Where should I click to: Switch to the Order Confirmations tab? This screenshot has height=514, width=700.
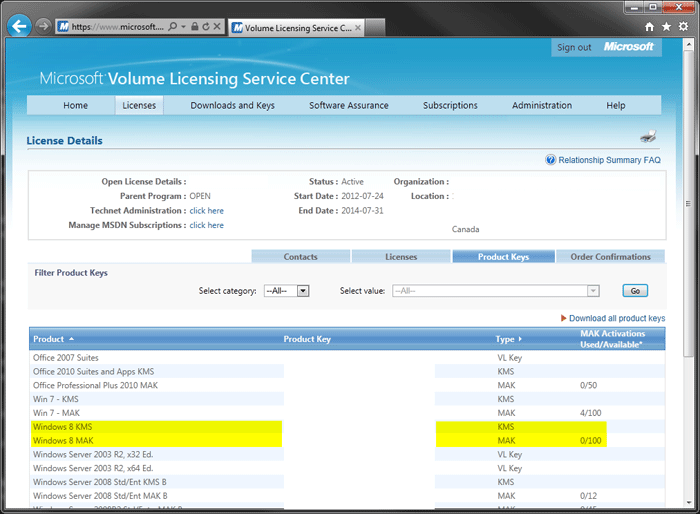pyautogui.click(x=610, y=257)
